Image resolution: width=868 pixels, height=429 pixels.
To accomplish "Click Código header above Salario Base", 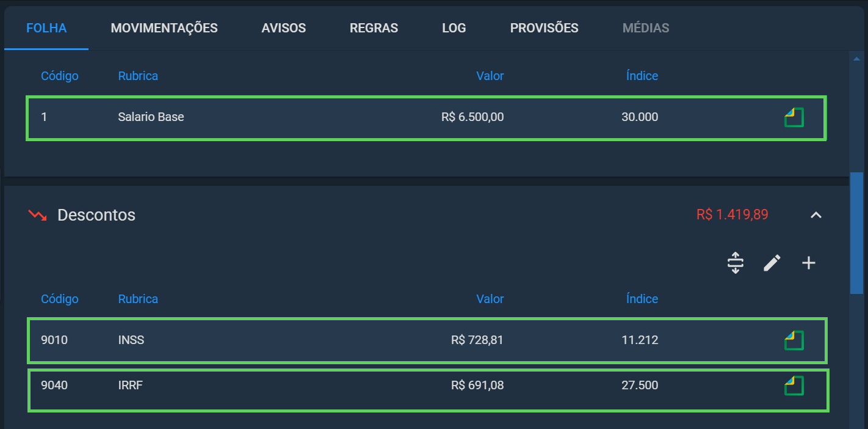I will [x=60, y=76].
